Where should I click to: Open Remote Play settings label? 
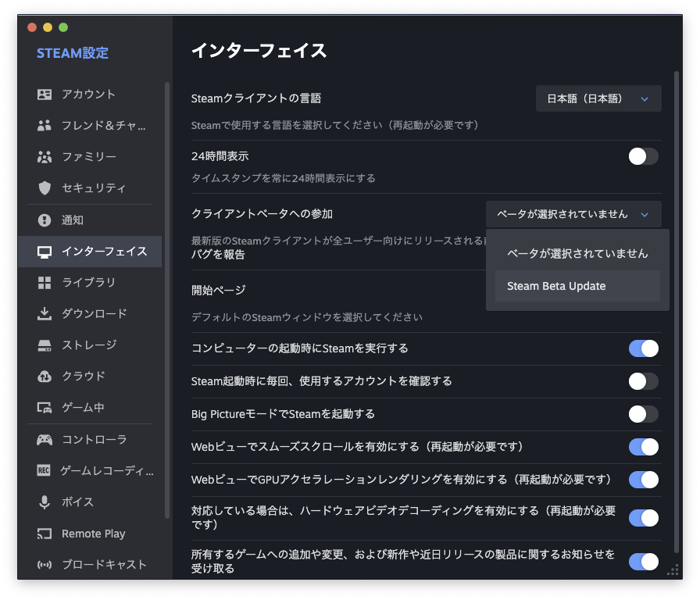tap(93, 534)
